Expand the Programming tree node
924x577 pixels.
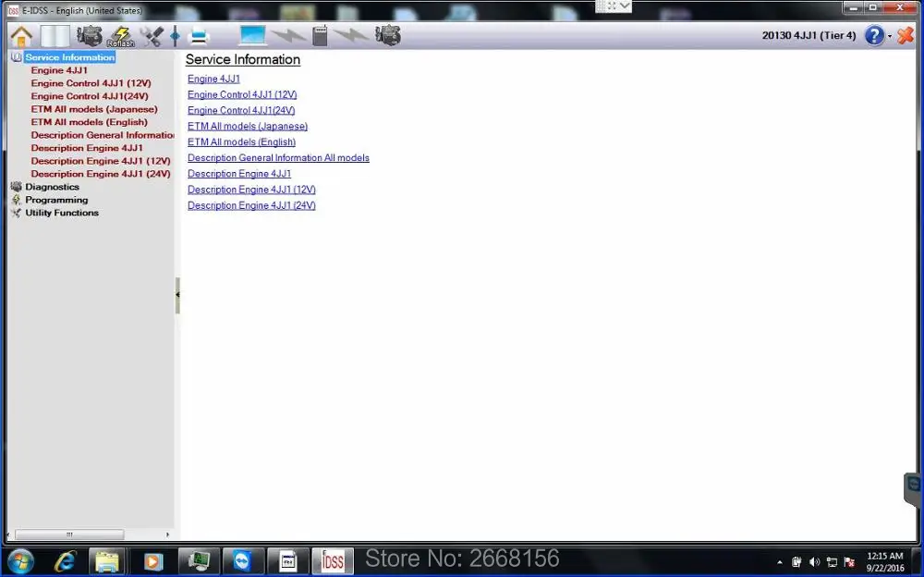(x=56, y=200)
